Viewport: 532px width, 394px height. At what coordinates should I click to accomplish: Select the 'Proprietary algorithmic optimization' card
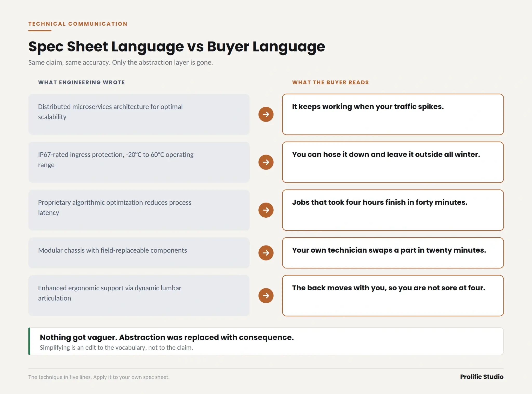click(x=139, y=210)
